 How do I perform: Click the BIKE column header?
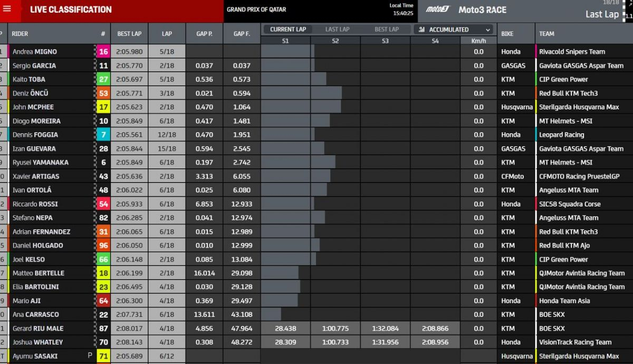[507, 34]
